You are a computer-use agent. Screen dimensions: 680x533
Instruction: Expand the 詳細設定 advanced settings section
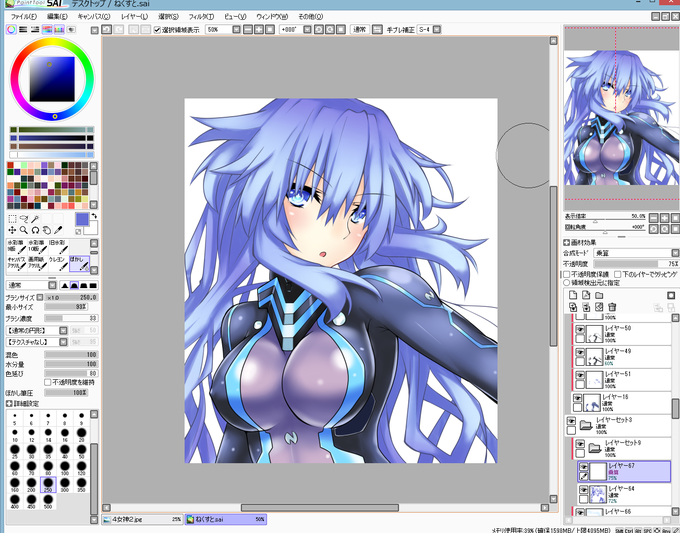pos(10,404)
